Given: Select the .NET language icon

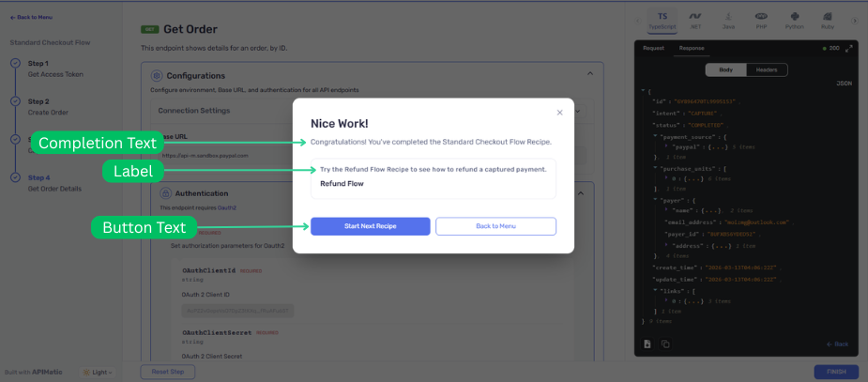Looking at the screenshot, I should click(x=695, y=19).
